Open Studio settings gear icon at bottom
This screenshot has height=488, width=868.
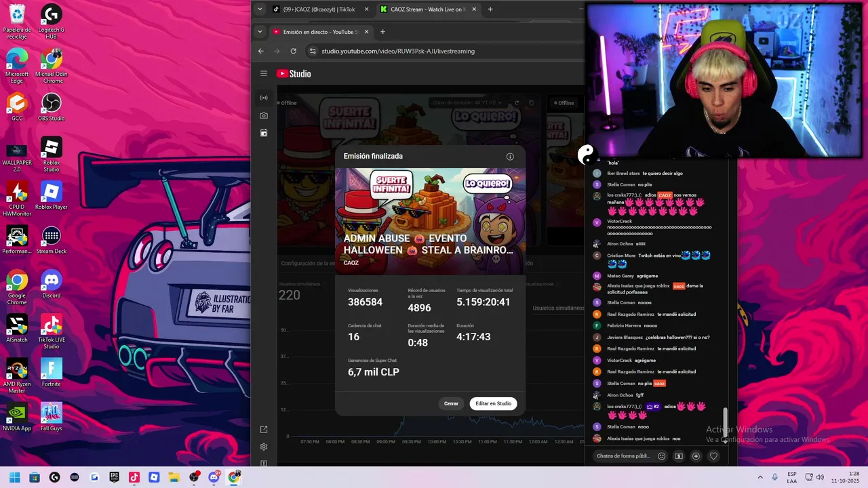pyautogui.click(x=264, y=447)
